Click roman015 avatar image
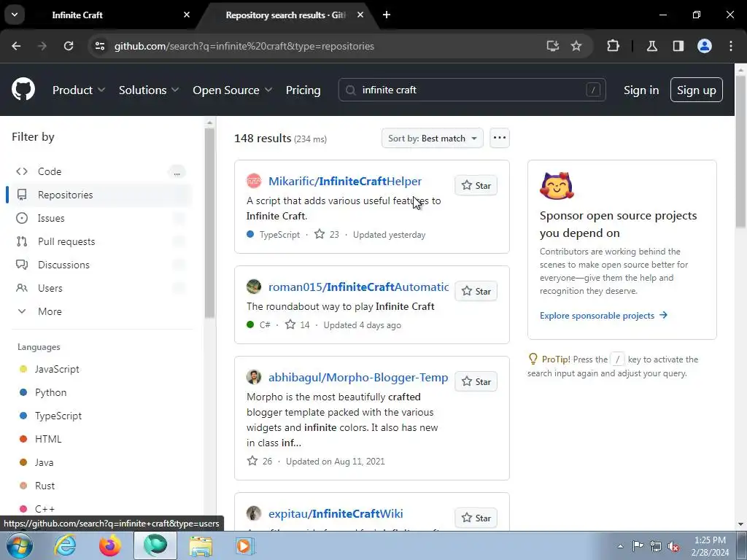The image size is (747, 560). click(x=254, y=287)
